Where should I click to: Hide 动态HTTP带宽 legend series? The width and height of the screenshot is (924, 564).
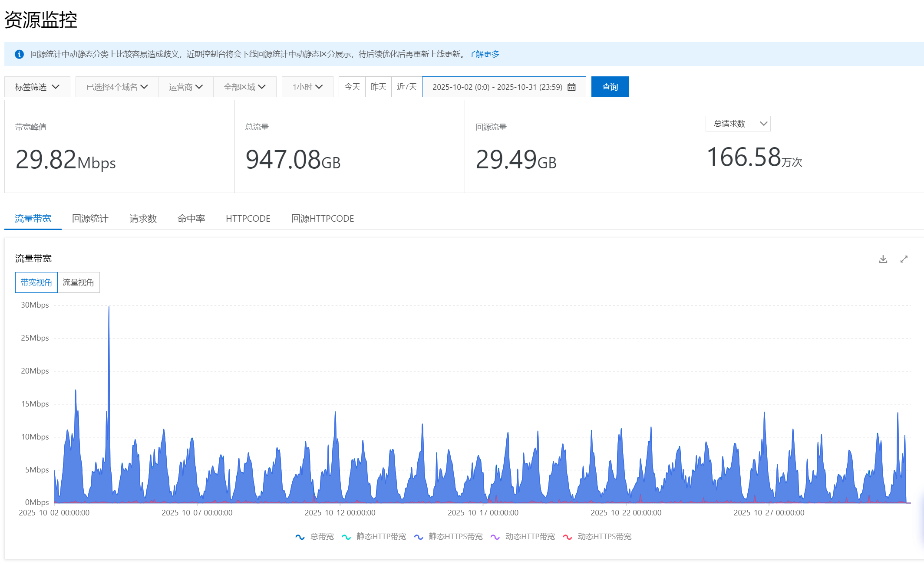[523, 537]
